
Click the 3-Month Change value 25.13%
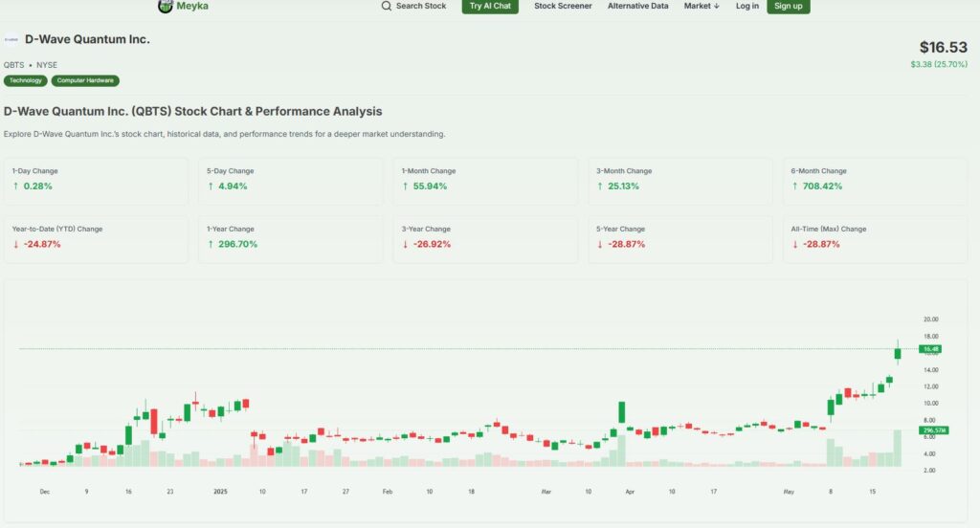click(x=622, y=187)
